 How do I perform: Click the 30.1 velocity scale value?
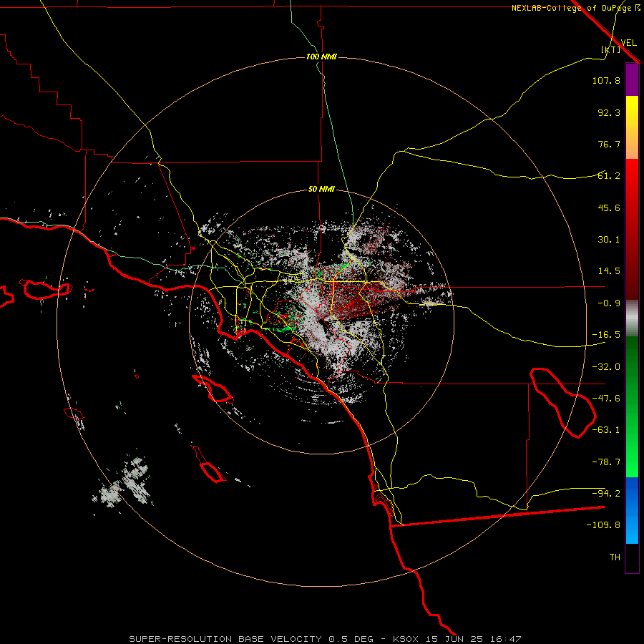[609, 240]
